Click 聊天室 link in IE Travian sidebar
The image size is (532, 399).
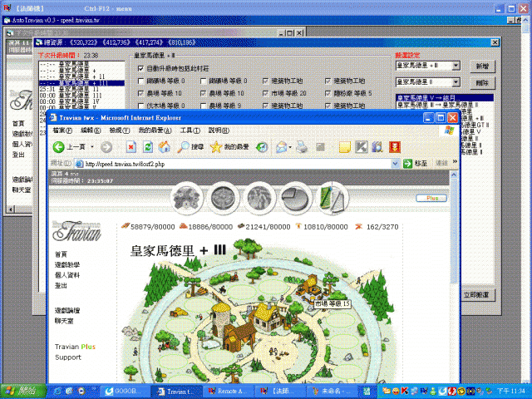click(x=64, y=321)
